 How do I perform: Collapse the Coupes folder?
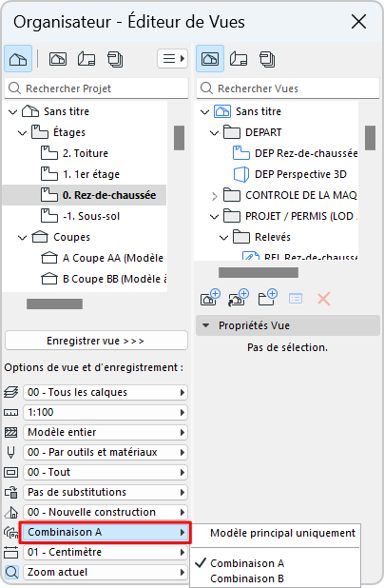[23, 237]
